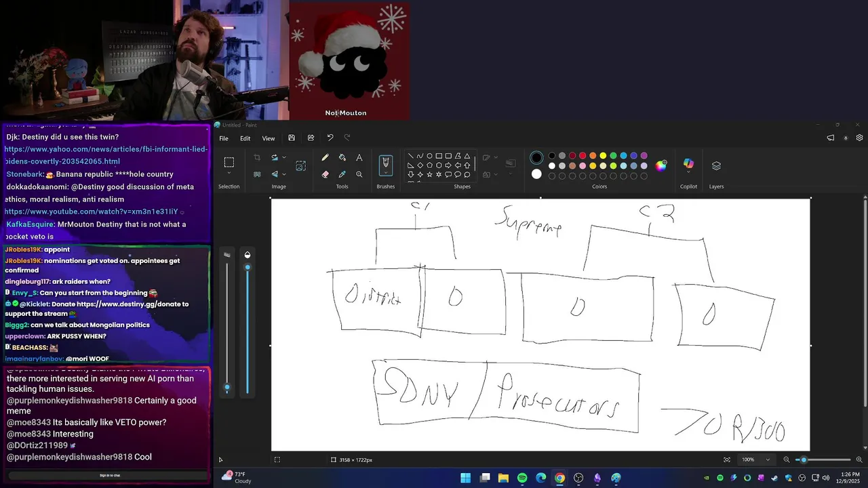Open the Rotate options dropdown arrow
This screenshot has width=868, height=488.
pos(283,157)
